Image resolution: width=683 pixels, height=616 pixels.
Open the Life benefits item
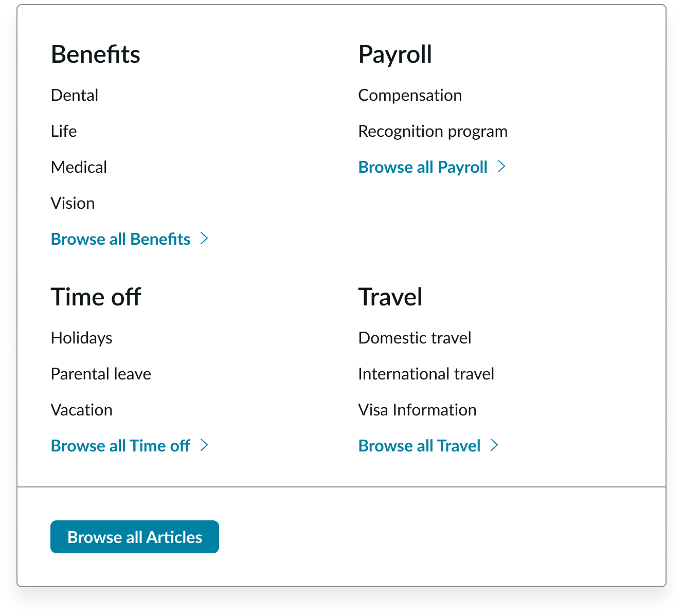tap(64, 131)
